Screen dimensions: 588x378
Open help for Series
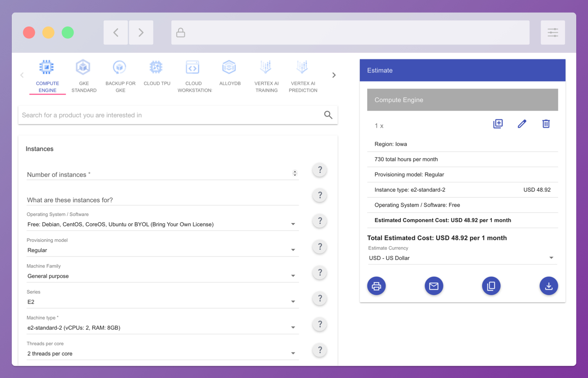coord(320,299)
